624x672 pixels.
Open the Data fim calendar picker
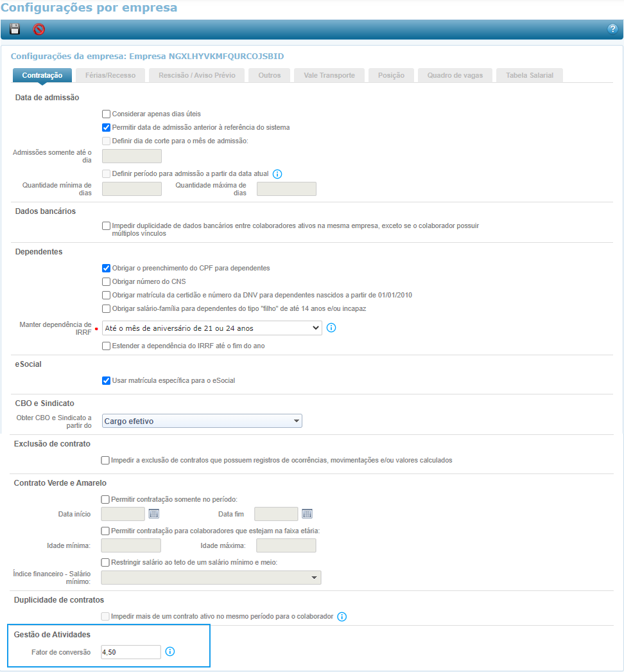click(307, 513)
